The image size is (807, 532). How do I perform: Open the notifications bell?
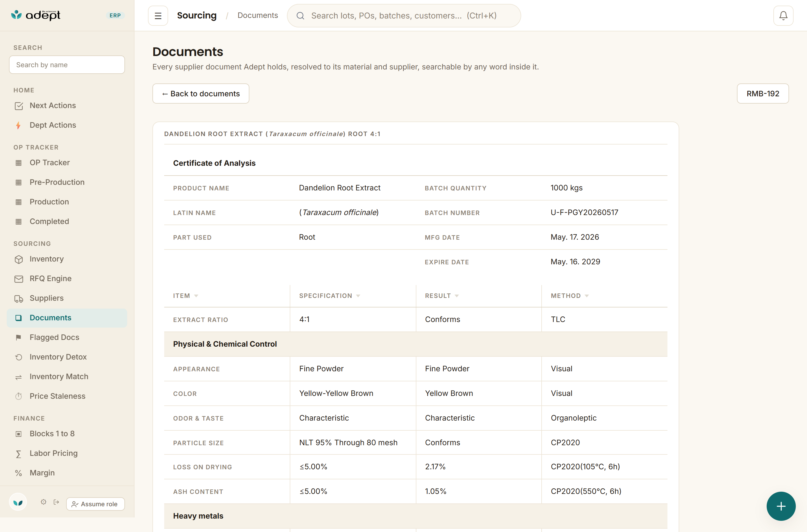pos(783,16)
